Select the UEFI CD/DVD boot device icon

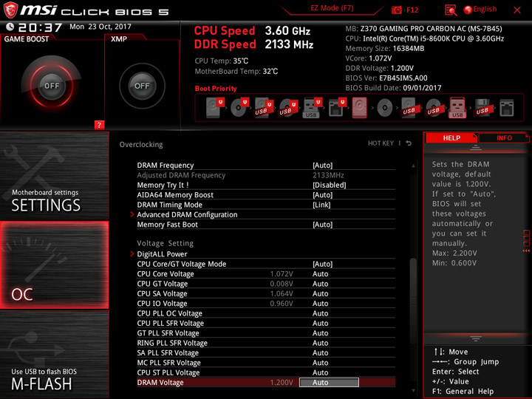coord(239,108)
